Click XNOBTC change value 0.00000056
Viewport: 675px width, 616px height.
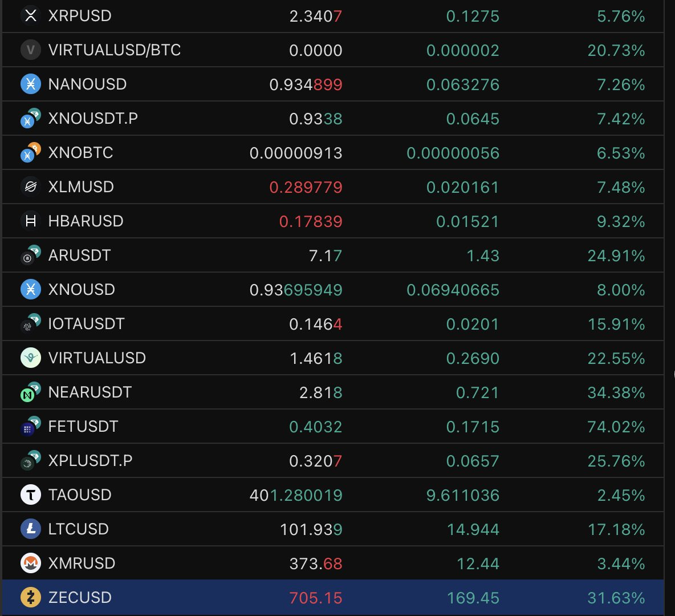453,153
